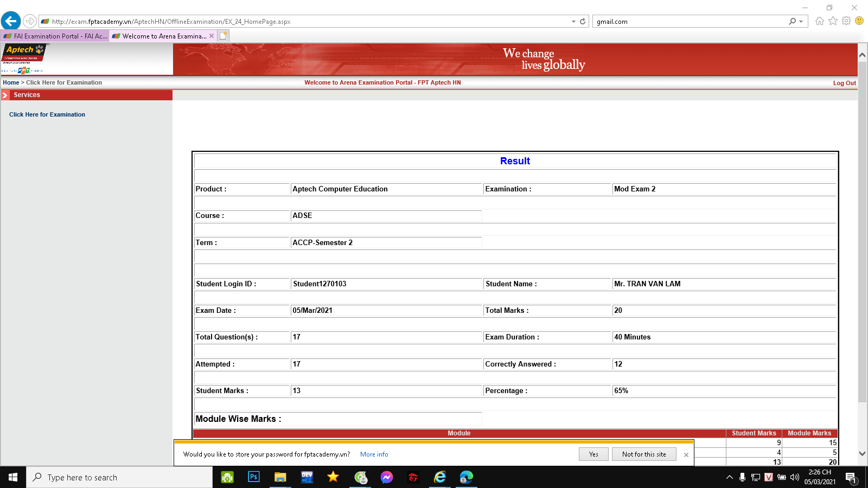Click the 40 Minutes exam duration value
The height and width of the screenshot is (488, 868).
(x=632, y=337)
